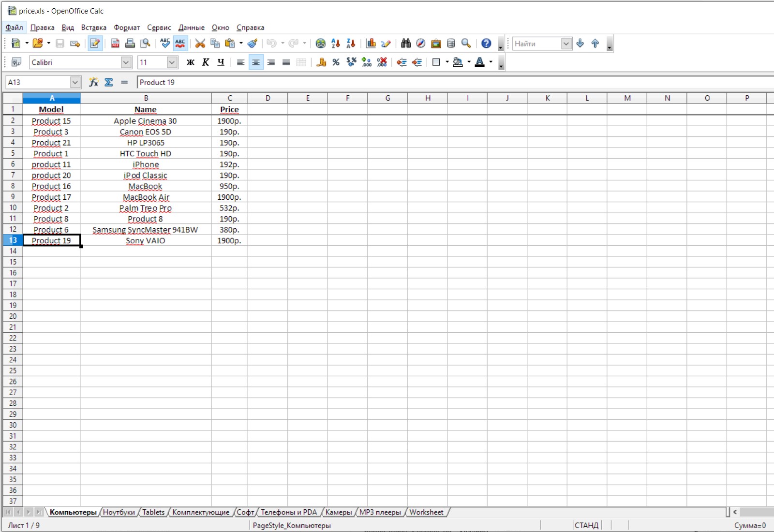Viewport: 774px width, 532px height.
Task: Open the Calibri font name dropdown
Action: tap(126, 62)
